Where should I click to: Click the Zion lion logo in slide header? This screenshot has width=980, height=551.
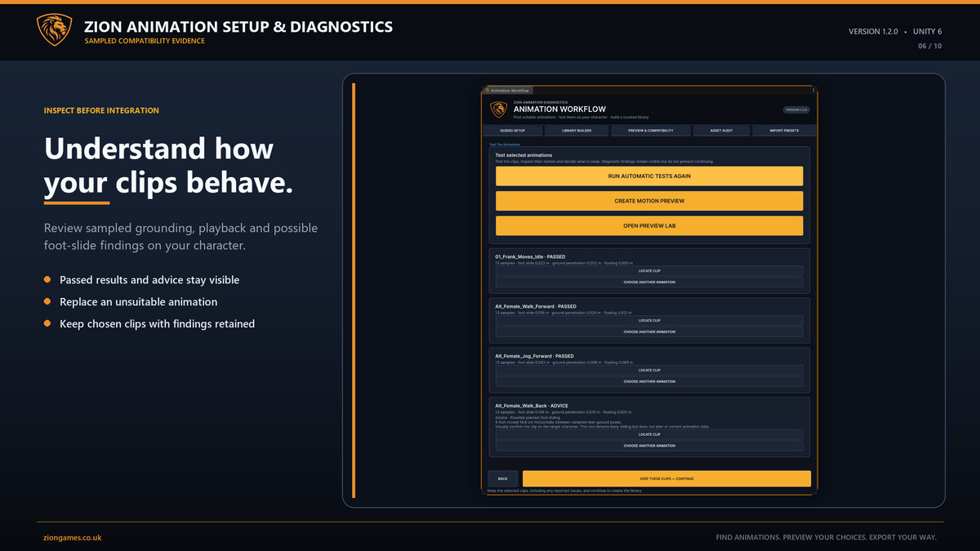click(x=54, y=30)
